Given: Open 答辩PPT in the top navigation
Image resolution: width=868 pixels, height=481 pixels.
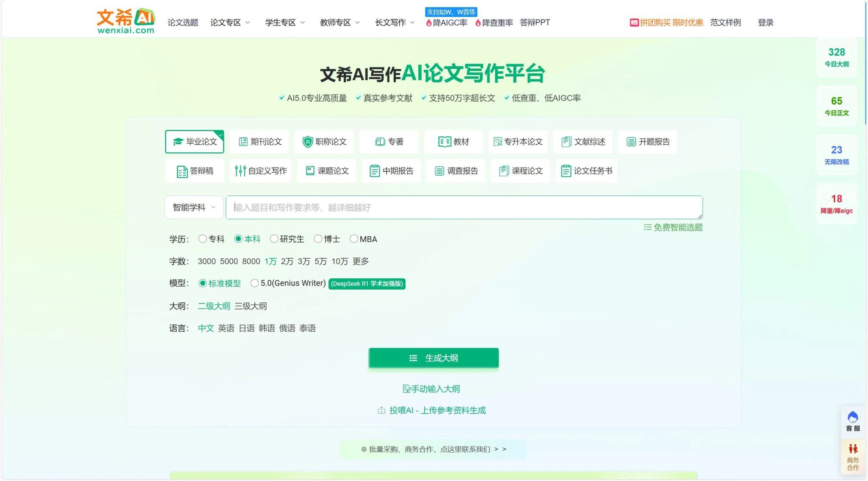Looking at the screenshot, I should pos(535,22).
